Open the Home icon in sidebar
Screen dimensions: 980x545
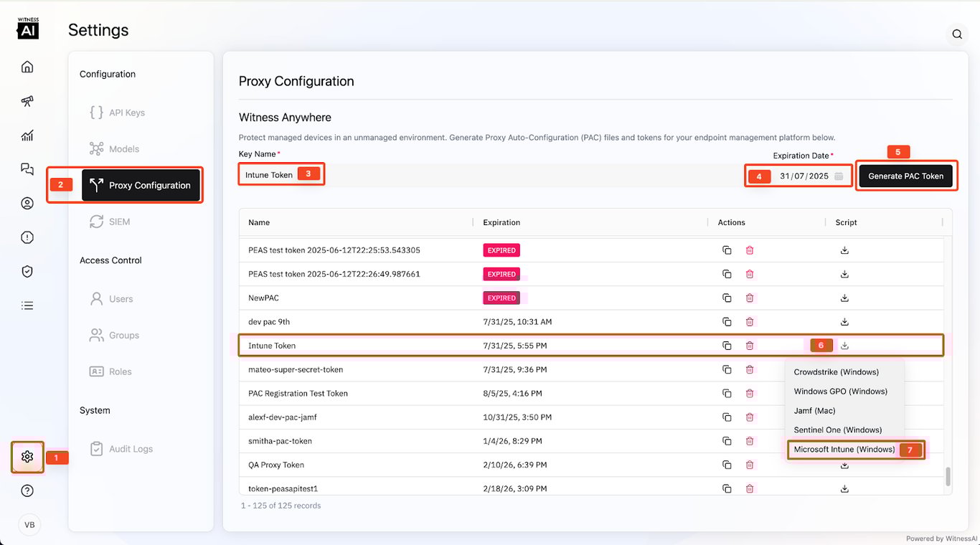[27, 67]
